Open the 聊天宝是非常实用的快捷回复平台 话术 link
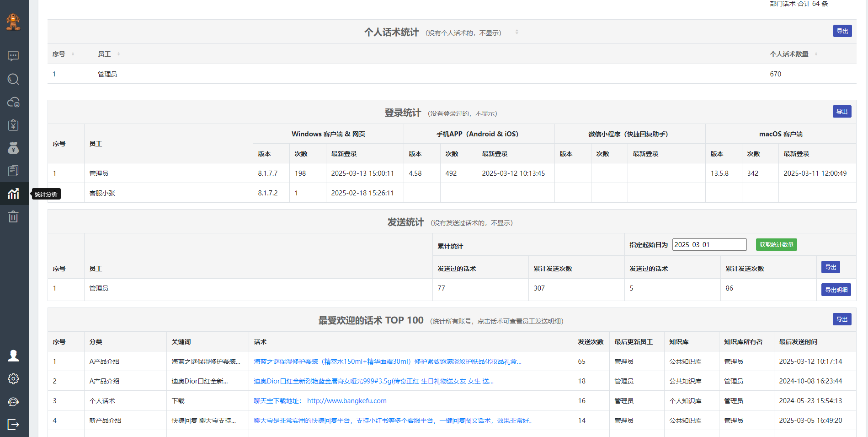868x437 pixels. click(x=394, y=421)
